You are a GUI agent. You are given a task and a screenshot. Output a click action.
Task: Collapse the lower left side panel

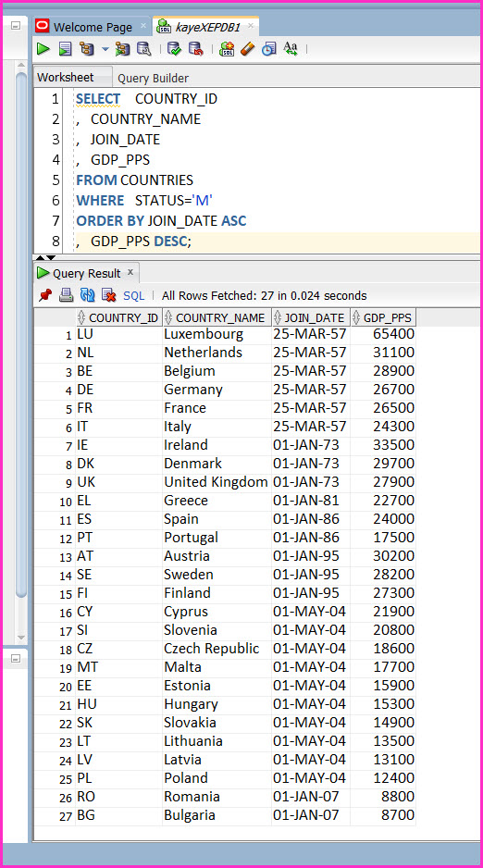point(16,659)
